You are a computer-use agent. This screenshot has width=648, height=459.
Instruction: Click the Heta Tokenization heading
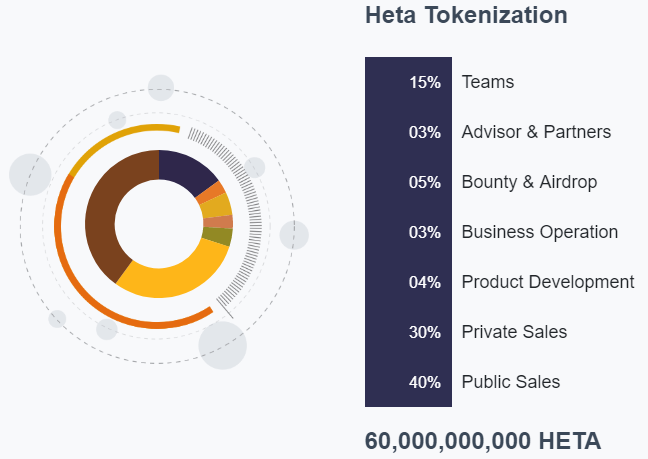tap(466, 16)
